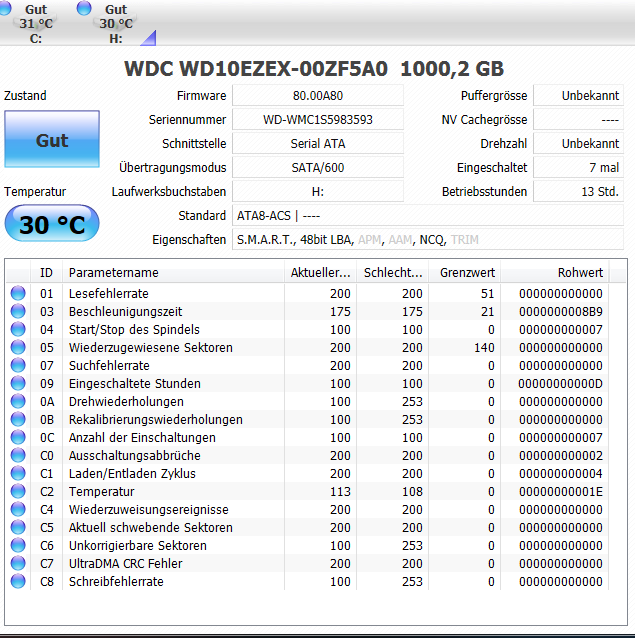635x638 pixels.
Task: Click the blue status orb for drive H:
Action: click(x=84, y=8)
